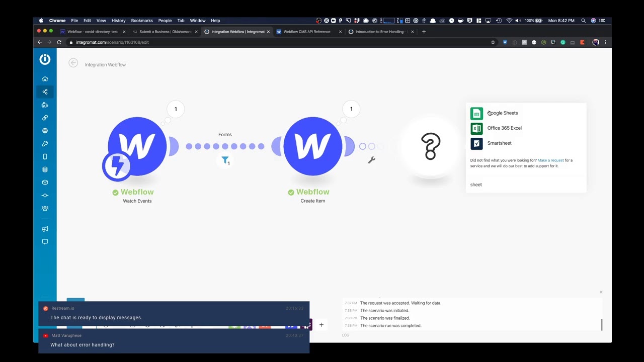Open the bubble above Watch Events
The width and height of the screenshot is (644, 362).
pyautogui.click(x=176, y=109)
